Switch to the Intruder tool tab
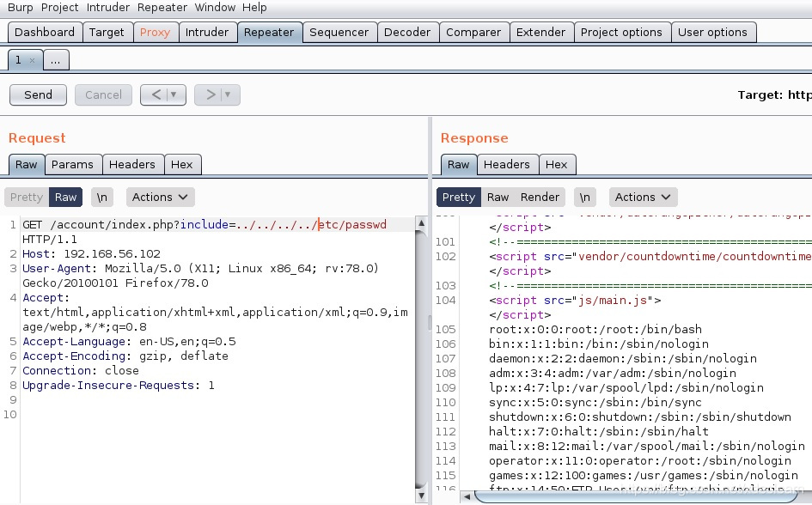 tap(207, 32)
